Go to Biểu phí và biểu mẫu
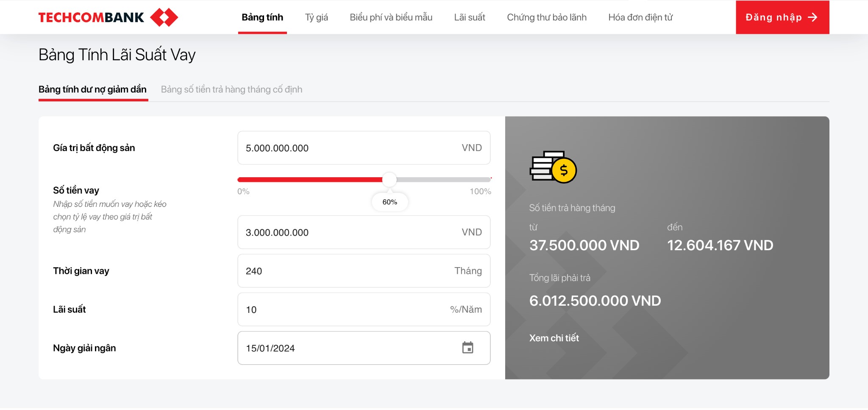The width and height of the screenshot is (868, 410). pos(391,17)
